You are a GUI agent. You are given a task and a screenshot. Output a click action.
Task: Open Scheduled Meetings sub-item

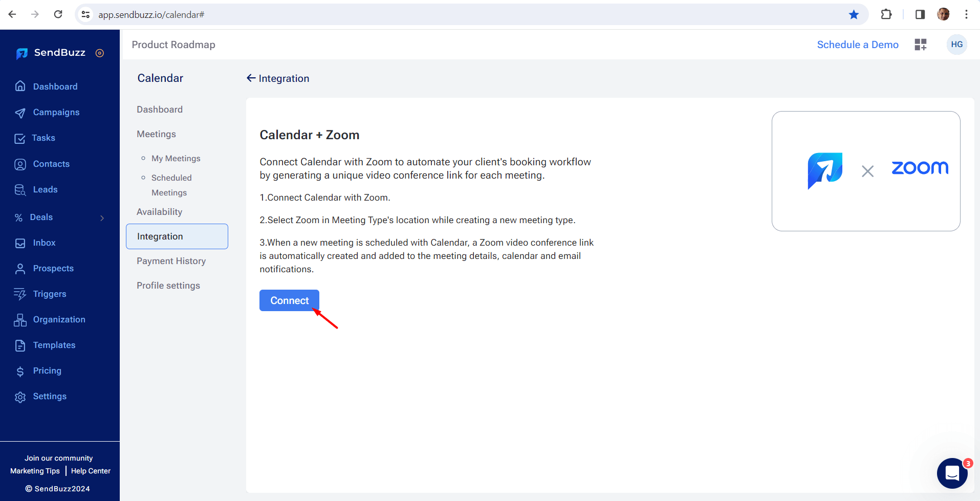[171, 185]
